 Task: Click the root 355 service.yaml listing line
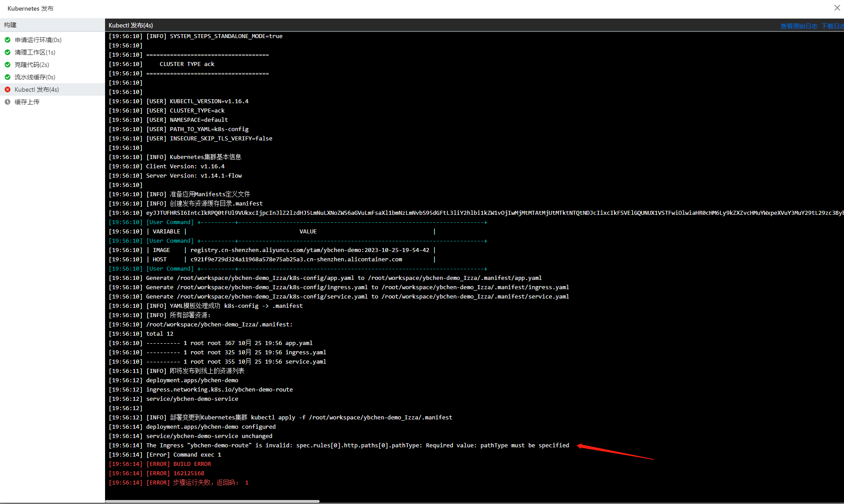[218, 362]
